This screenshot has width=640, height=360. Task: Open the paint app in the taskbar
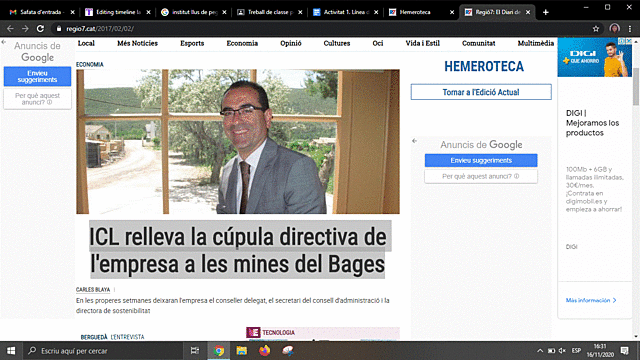[288, 351]
